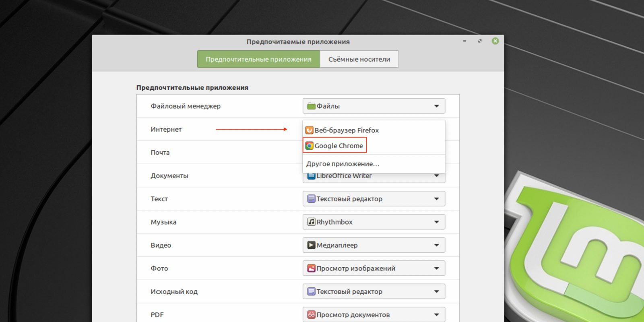644x322 pixels.
Task: Open the Текст row's Текстовый редактор dropdown
Action: [x=374, y=199]
